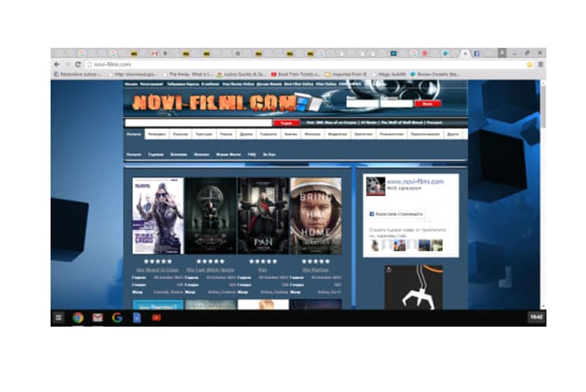This screenshot has height=392, width=586.
Task: Open the Justice Quotes bookmark
Action: coord(242,74)
